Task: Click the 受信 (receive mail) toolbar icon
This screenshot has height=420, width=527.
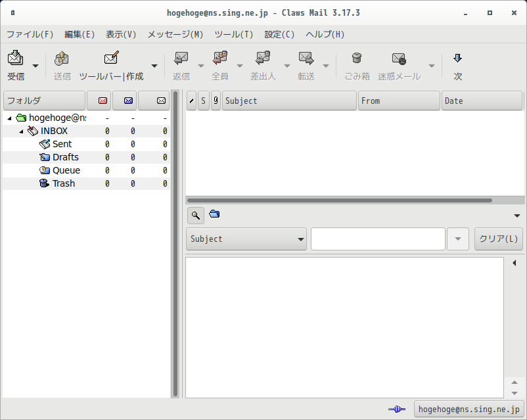Action: (16, 58)
